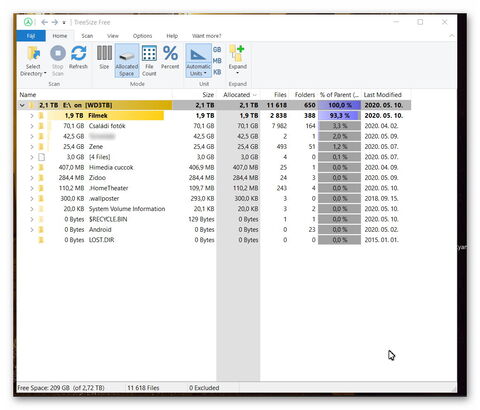The height and width of the screenshot is (410, 480).
Task: Open the Automatic Units option
Action: pos(198,61)
